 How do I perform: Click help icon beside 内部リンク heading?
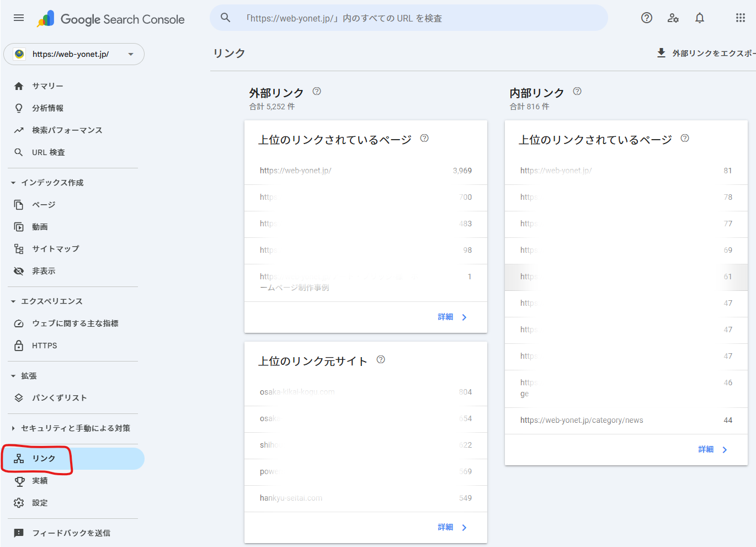(x=577, y=92)
